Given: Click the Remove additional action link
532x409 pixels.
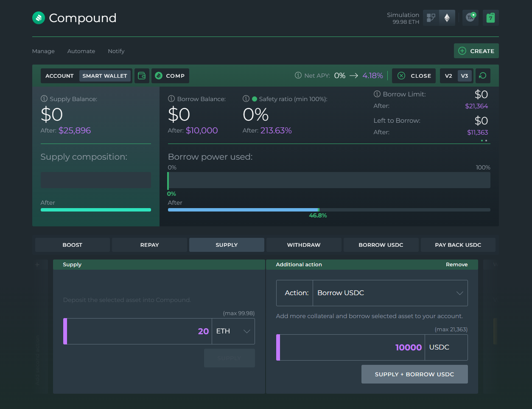Looking at the screenshot, I should [457, 265].
